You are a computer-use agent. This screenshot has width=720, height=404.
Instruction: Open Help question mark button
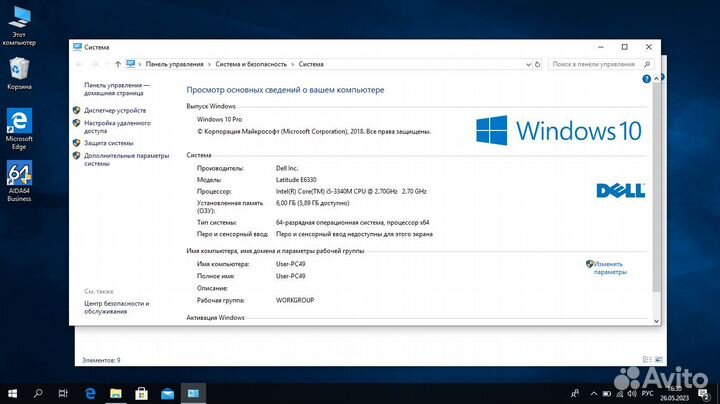pyautogui.click(x=646, y=79)
